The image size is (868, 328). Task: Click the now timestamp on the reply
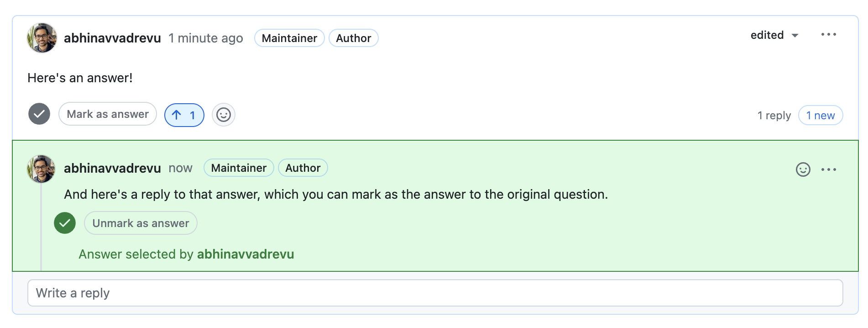[x=180, y=168]
